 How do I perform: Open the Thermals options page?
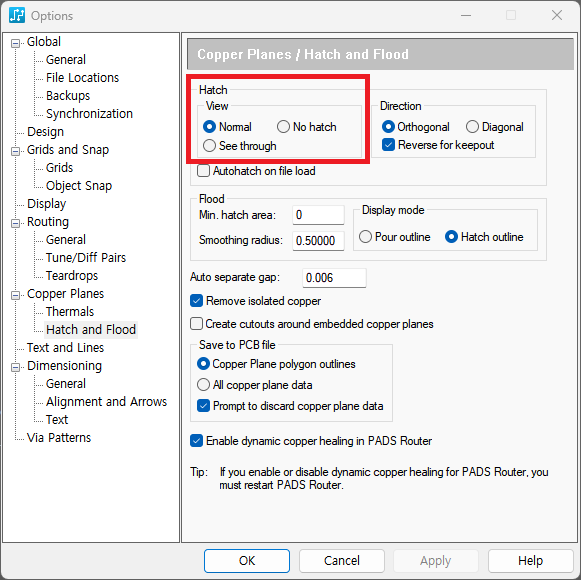coord(70,312)
